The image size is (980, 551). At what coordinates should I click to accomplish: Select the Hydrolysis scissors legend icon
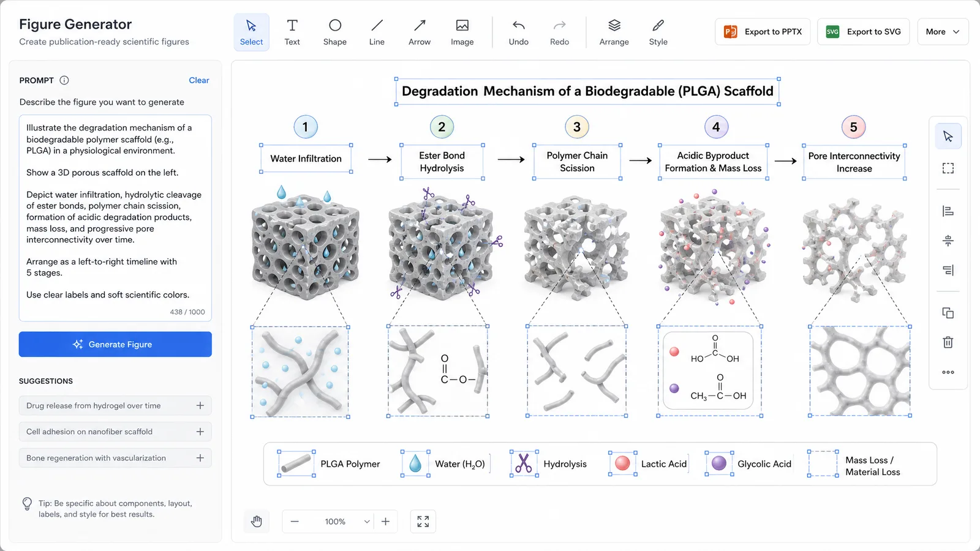tap(524, 463)
